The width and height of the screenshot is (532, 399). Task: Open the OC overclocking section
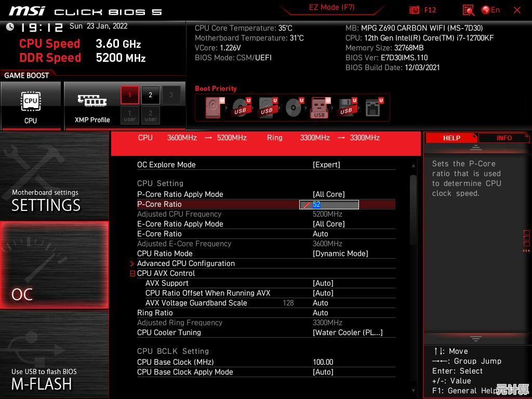tap(54, 265)
